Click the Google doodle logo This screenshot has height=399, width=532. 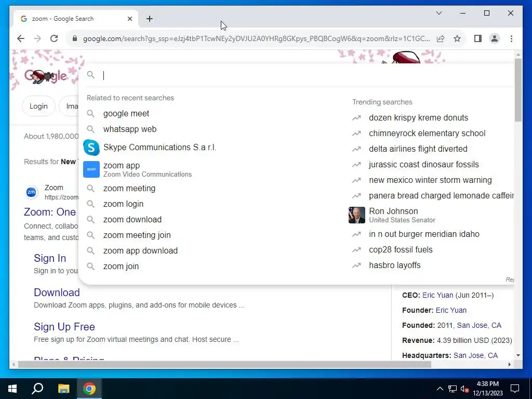(x=45, y=76)
